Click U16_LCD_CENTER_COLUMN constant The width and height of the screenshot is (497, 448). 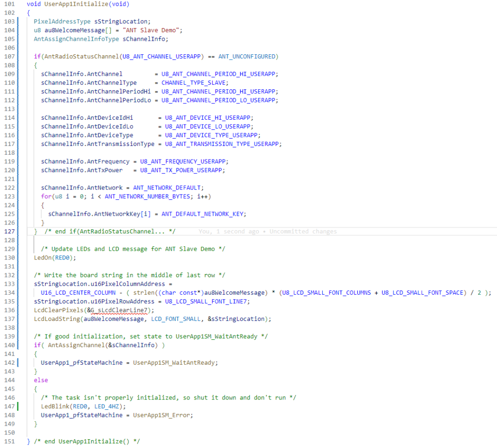coord(78,293)
